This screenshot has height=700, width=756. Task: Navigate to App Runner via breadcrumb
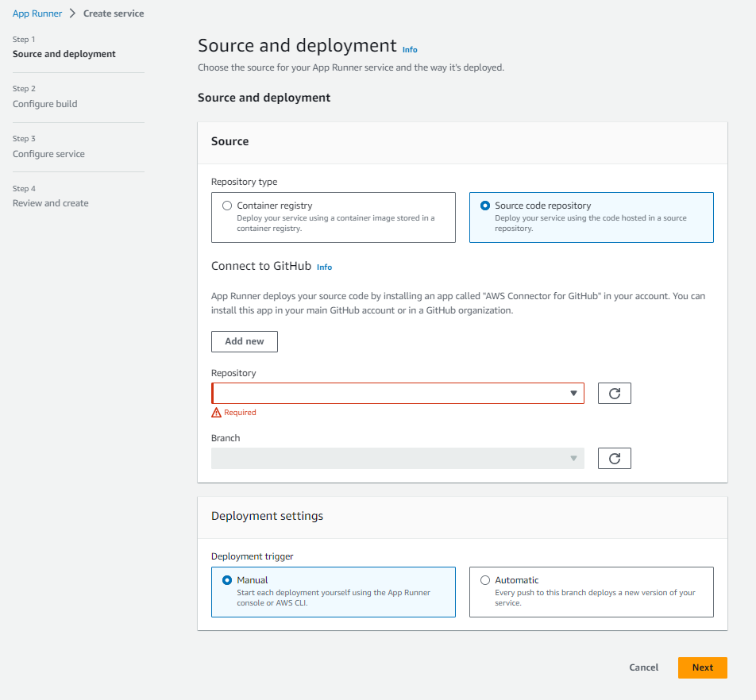point(37,13)
